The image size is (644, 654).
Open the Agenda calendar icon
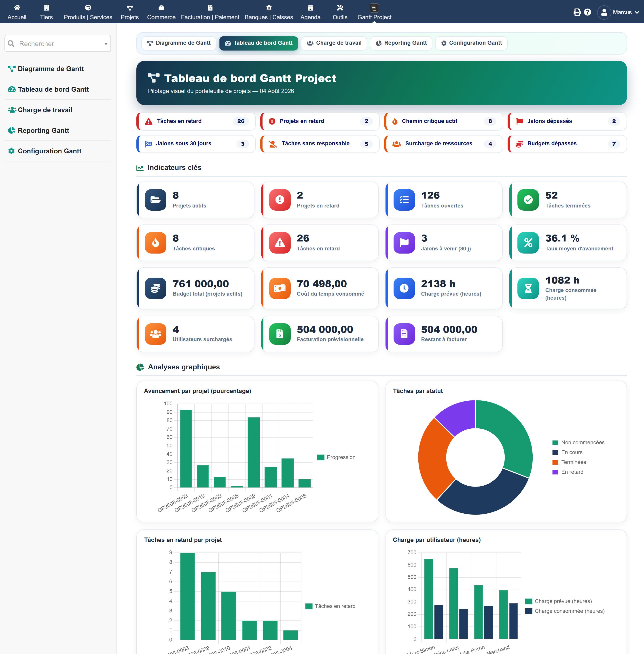310,7
